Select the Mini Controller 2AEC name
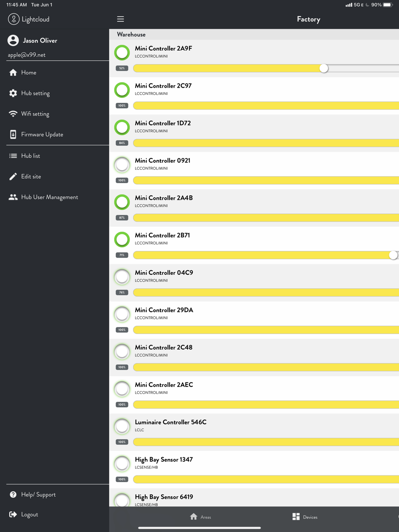Viewport: 399px width, 532px height. pos(164,385)
